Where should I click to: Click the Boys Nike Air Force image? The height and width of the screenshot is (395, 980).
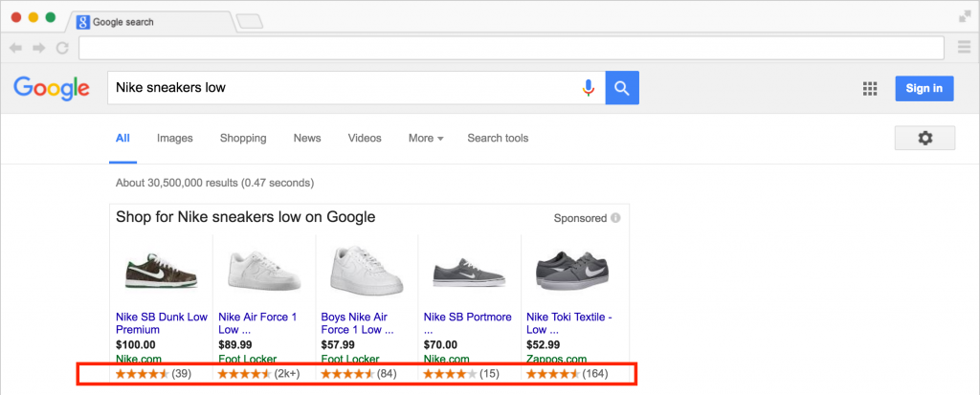coord(367,271)
